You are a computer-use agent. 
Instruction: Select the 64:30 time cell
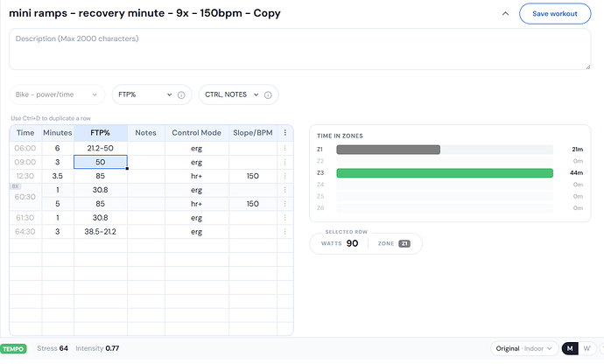(x=25, y=232)
